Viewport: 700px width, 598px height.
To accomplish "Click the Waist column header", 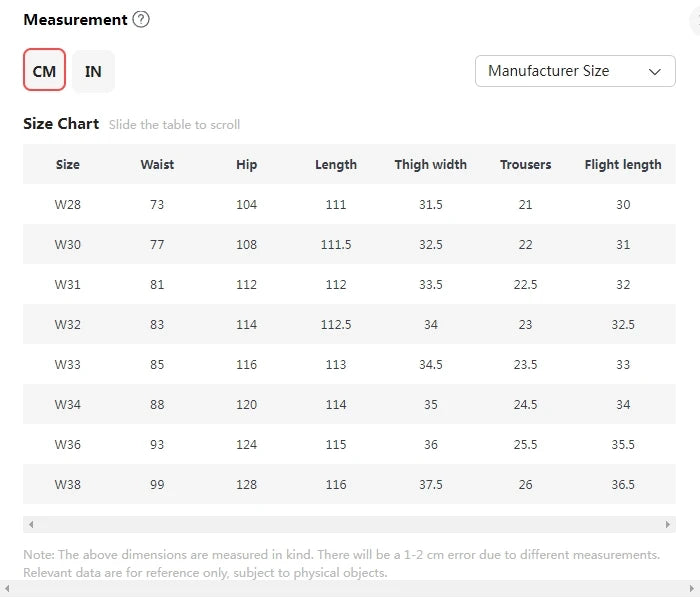I will point(157,164).
